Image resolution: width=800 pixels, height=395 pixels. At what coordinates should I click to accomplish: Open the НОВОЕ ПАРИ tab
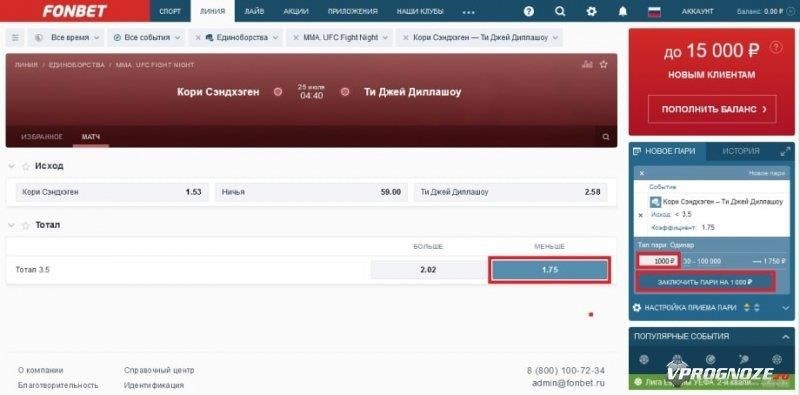tap(667, 151)
